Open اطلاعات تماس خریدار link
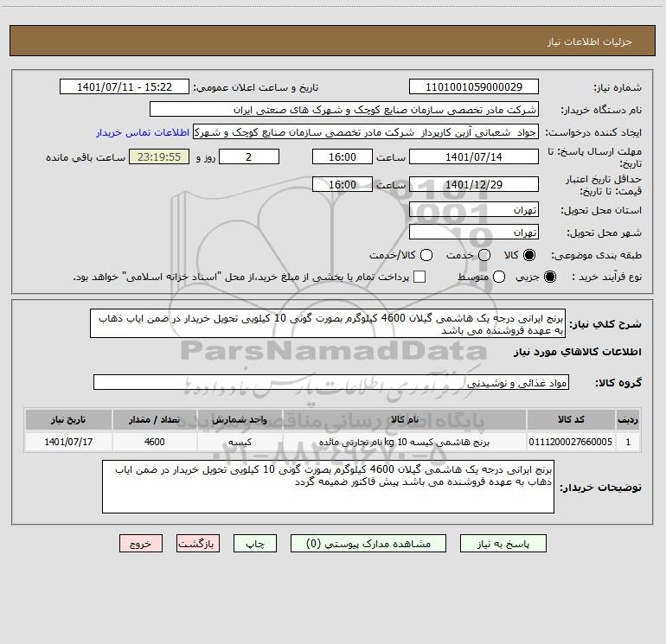The width and height of the screenshot is (666, 644). pos(143,132)
